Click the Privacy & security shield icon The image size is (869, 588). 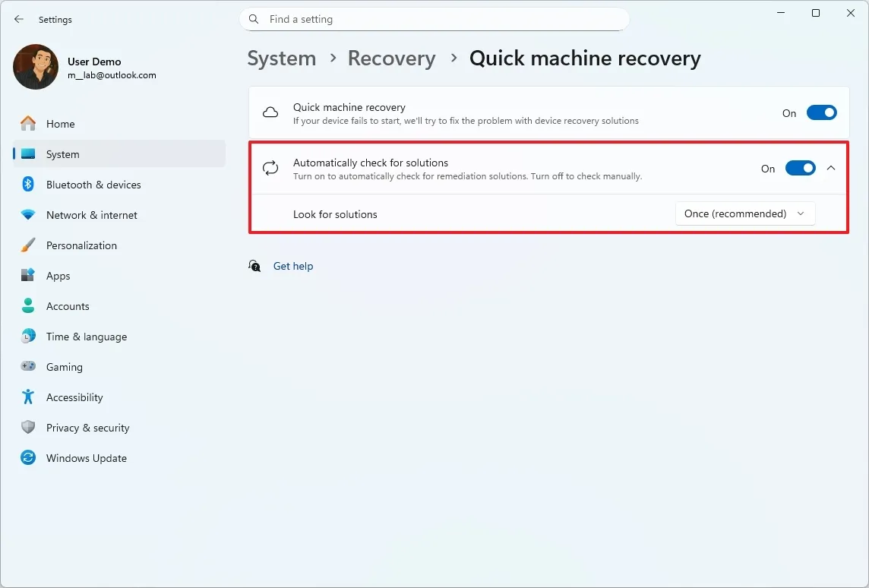click(x=27, y=428)
